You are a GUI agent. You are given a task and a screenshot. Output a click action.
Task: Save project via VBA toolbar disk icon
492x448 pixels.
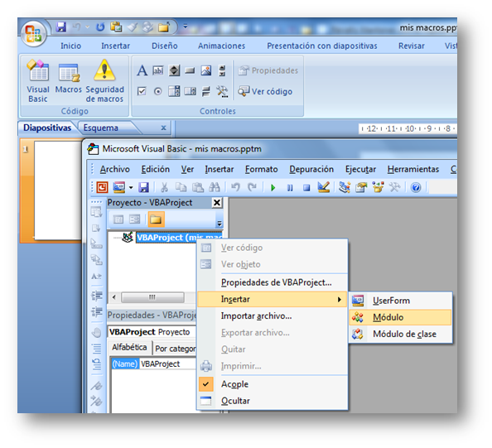pos(144,187)
